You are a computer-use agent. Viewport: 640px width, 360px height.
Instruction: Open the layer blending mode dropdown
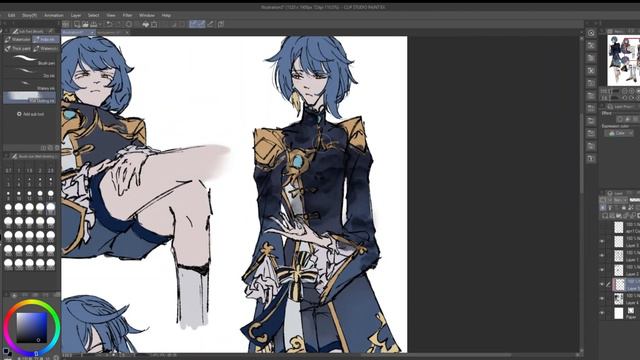620,200
